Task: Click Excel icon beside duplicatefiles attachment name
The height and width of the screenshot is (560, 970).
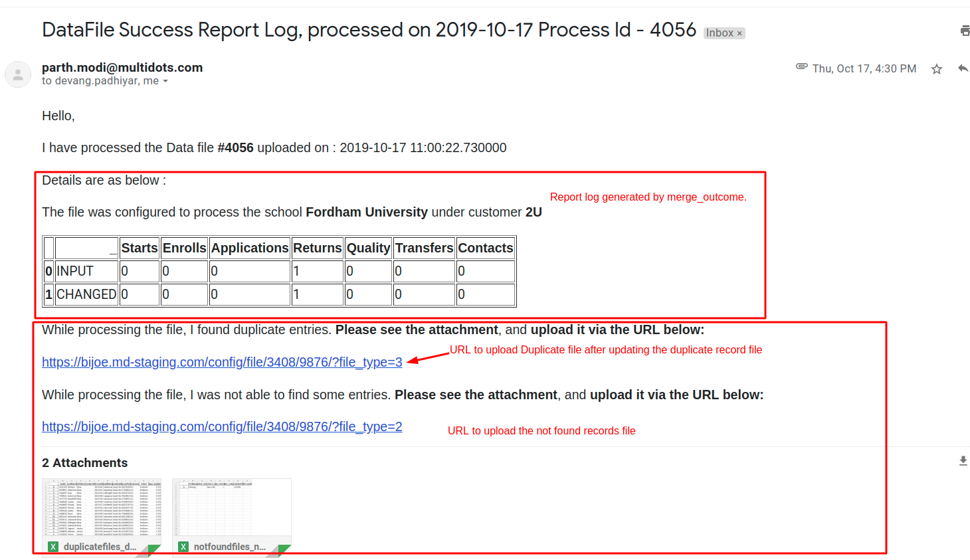Action: tap(53, 547)
